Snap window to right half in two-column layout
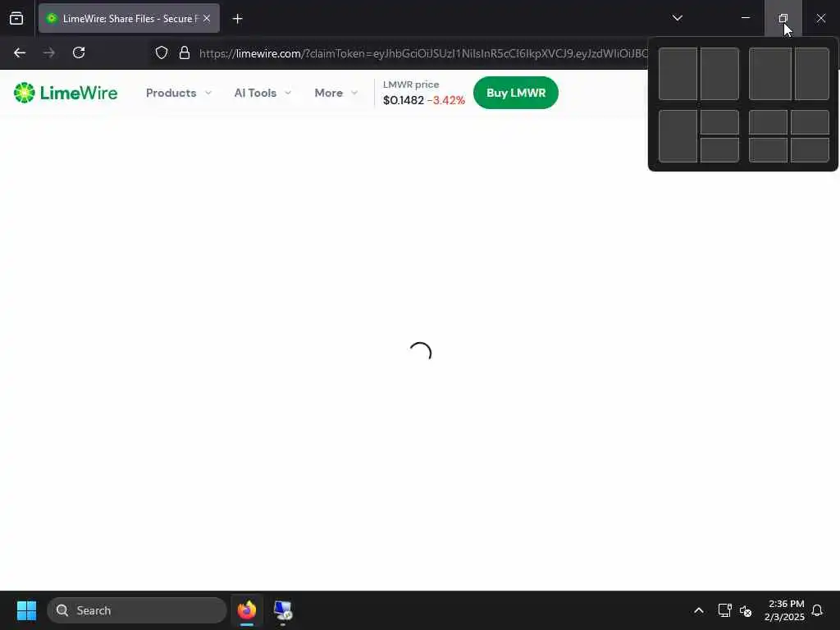840x630 pixels. pos(719,74)
